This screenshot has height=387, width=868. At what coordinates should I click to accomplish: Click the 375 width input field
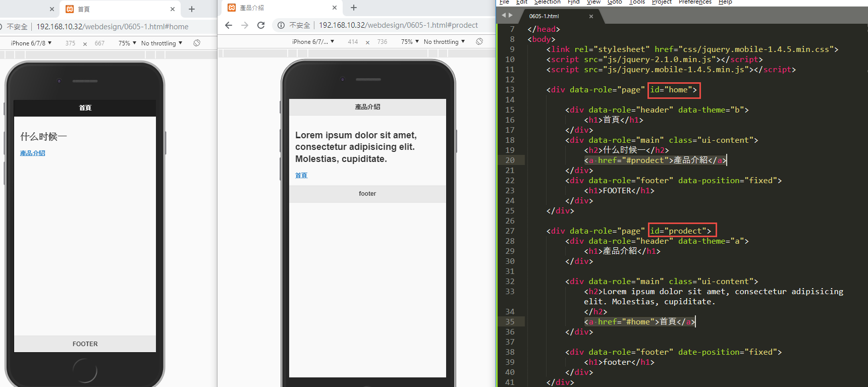[70, 43]
